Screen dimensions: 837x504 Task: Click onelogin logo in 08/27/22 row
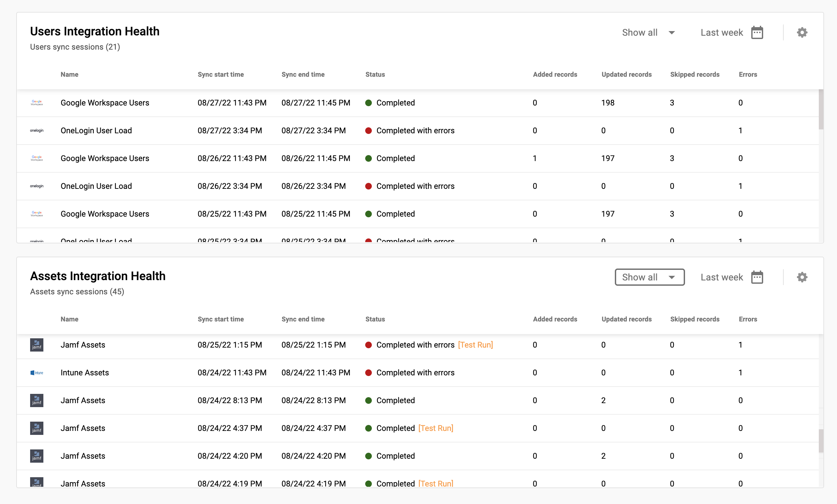[37, 131]
